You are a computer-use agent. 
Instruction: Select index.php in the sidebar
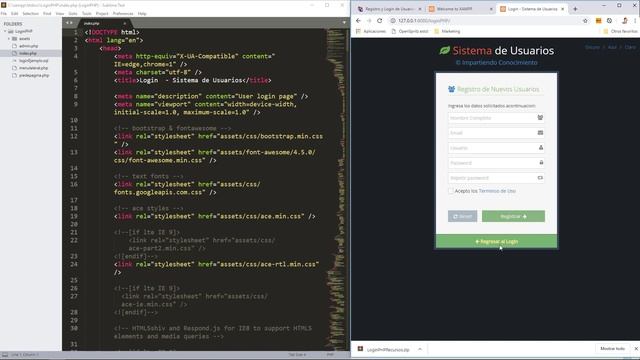tap(28, 53)
